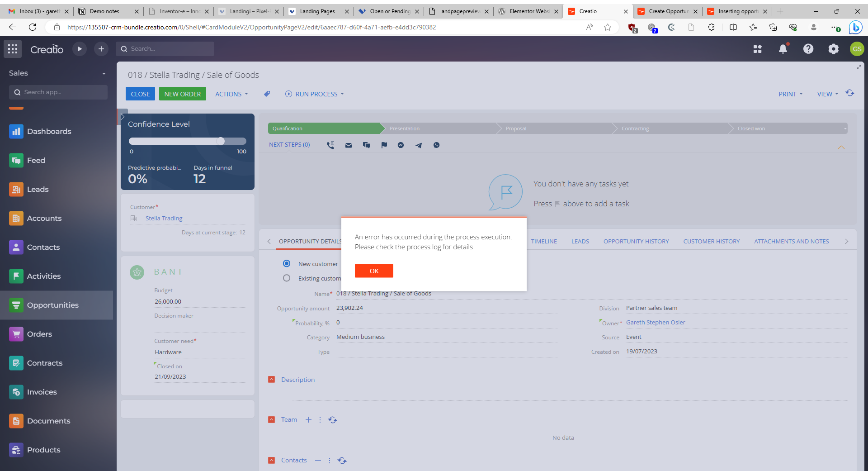Click the tag icon next to ACTIONS
Image resolution: width=868 pixels, height=471 pixels.
tap(267, 94)
